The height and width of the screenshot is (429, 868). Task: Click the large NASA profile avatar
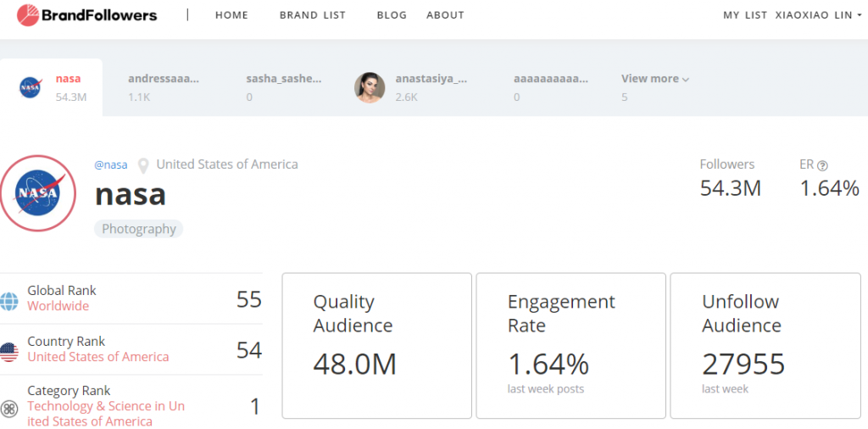tap(37, 192)
